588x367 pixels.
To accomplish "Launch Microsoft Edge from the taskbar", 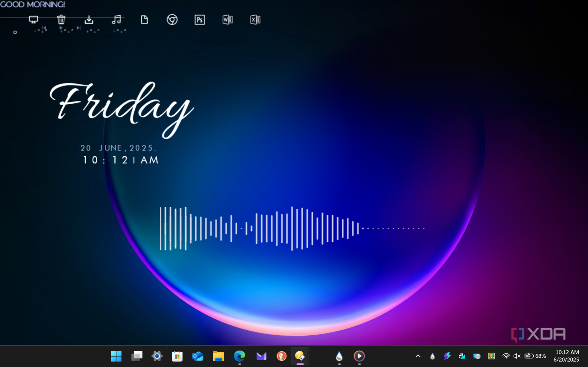I will point(239,356).
